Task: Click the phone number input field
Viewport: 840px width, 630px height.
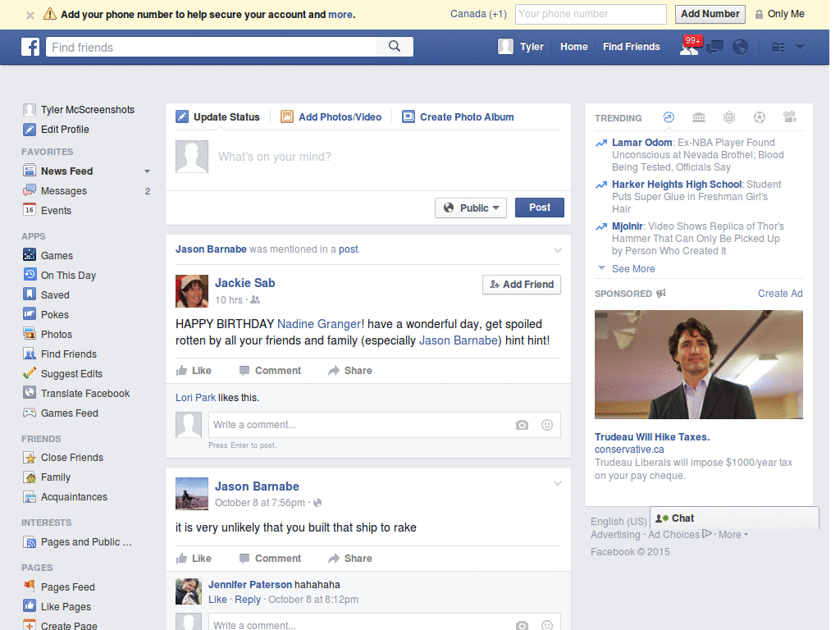Action: click(x=591, y=14)
